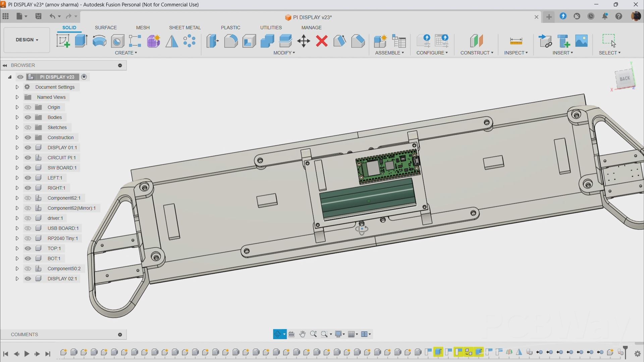Image resolution: width=644 pixels, height=362 pixels.
Task: Click the Move/Copy arrows icon
Action: 304,41
